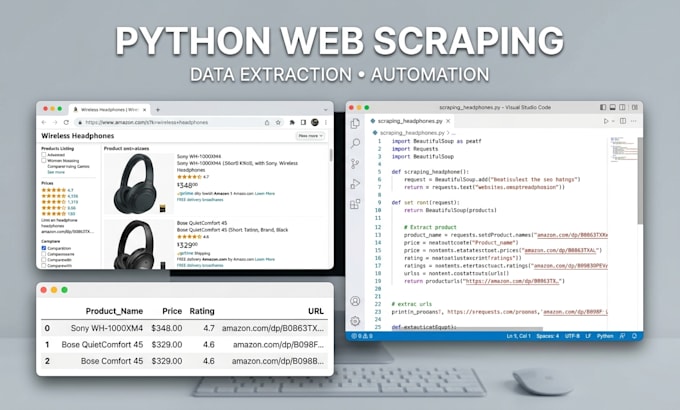This screenshot has width=680, height=410.
Task: Click Learn More on the Sony listing
Action: [x=265, y=194]
